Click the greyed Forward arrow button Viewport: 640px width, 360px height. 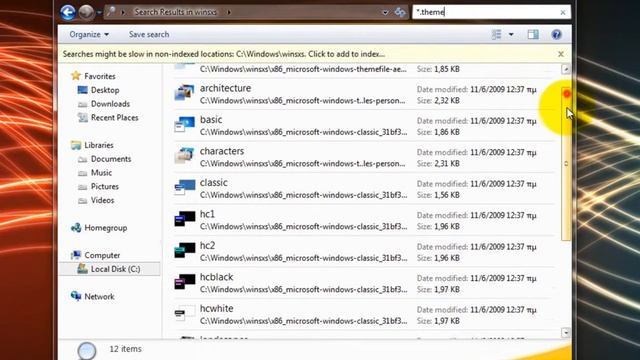86,12
